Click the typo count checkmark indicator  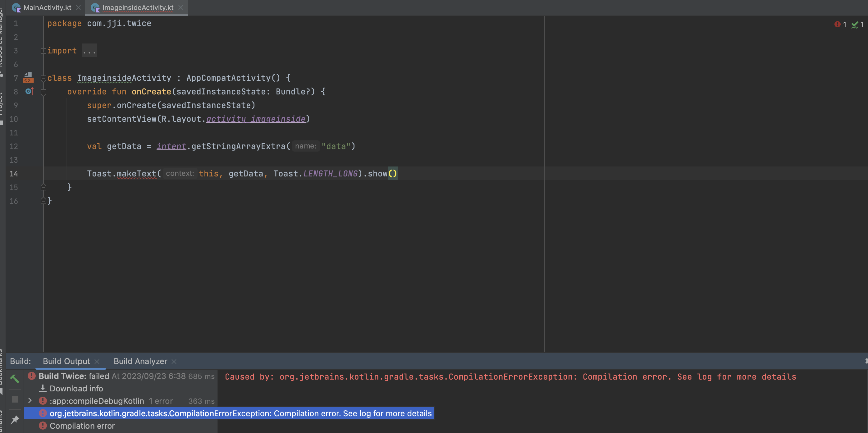(857, 24)
